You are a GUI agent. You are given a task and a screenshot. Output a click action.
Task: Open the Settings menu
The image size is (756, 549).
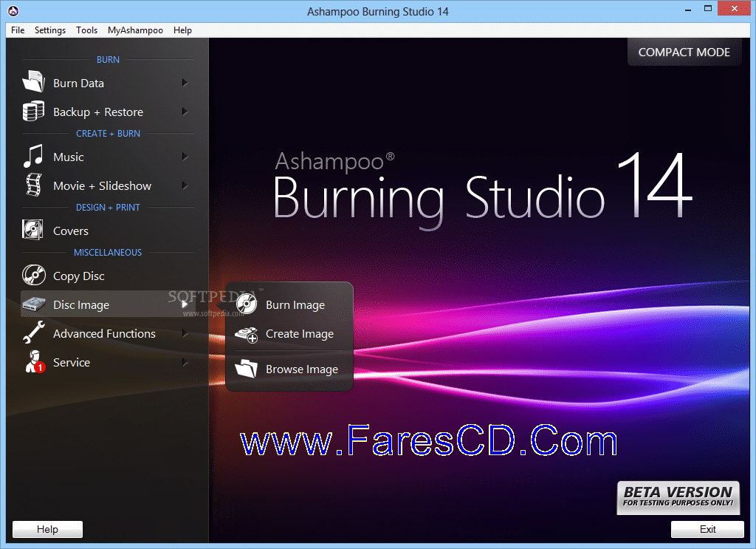(50, 30)
